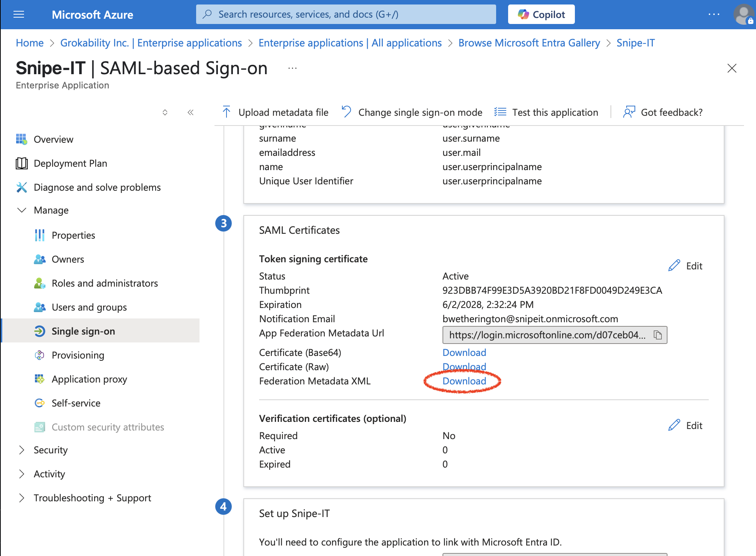The image size is (756, 556).
Task: Open the user account avatar
Action: click(743, 15)
